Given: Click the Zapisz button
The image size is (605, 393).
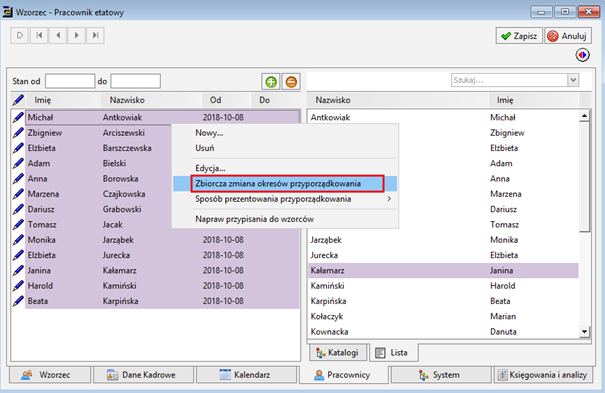Looking at the screenshot, I should coord(519,36).
